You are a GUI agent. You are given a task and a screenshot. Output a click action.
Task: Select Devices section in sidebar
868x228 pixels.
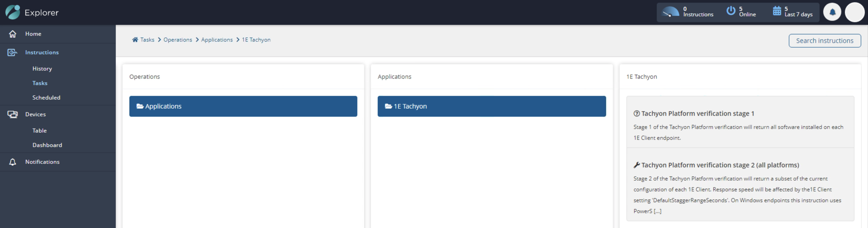click(x=35, y=114)
